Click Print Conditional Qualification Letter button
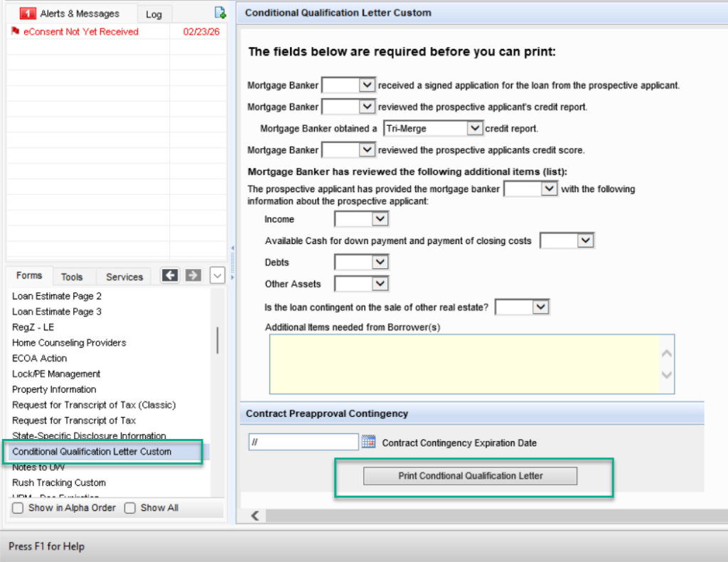728x562 pixels. (x=470, y=476)
